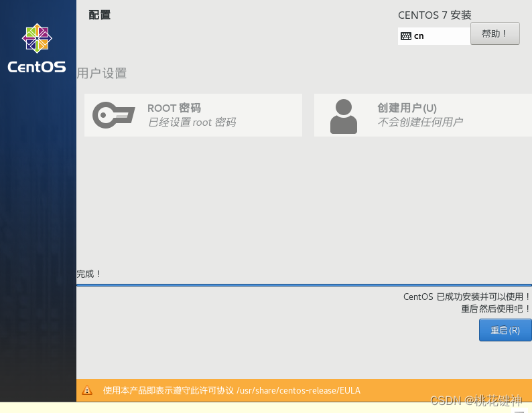
Task: Click the ROOT password key icon
Action: [114, 115]
